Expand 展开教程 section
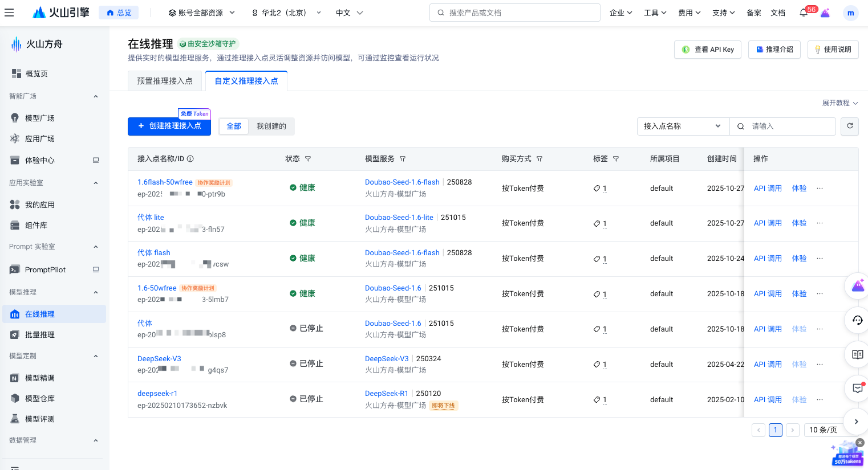This screenshot has width=868, height=470. point(839,103)
